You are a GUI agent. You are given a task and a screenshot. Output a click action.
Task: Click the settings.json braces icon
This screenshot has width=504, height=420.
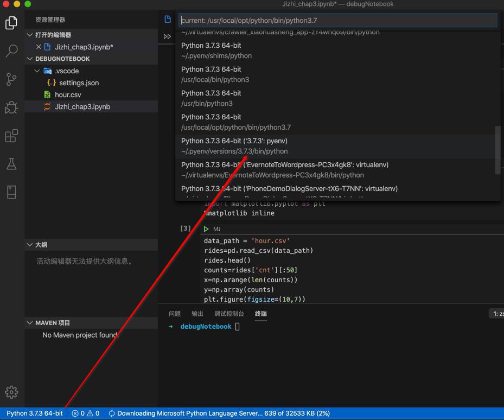pyautogui.click(x=52, y=82)
